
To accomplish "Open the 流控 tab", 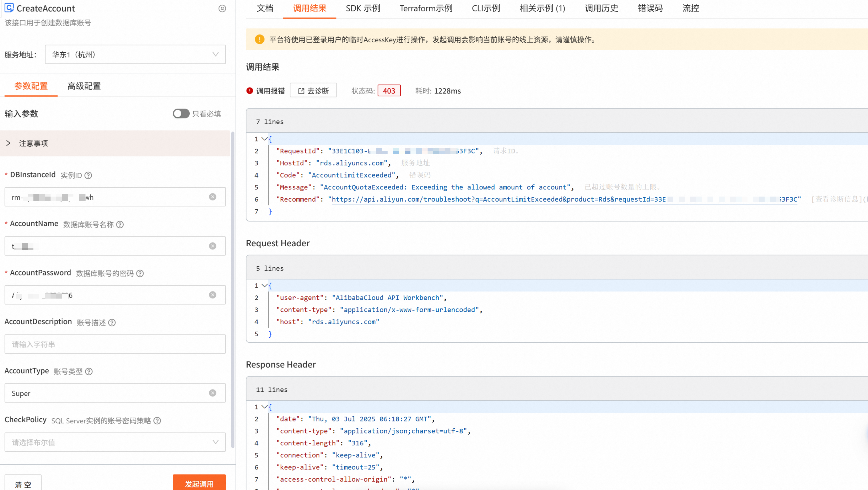I will point(691,8).
